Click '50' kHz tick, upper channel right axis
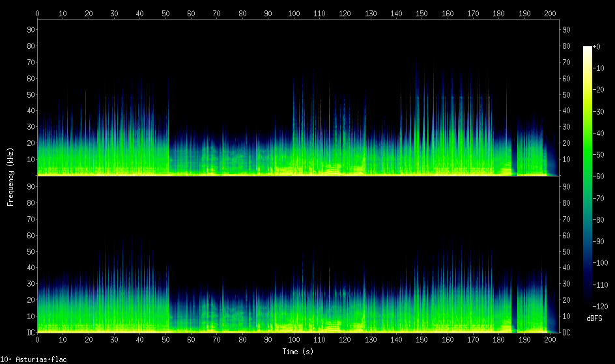Viewport: 615px width, 364px height. point(566,95)
